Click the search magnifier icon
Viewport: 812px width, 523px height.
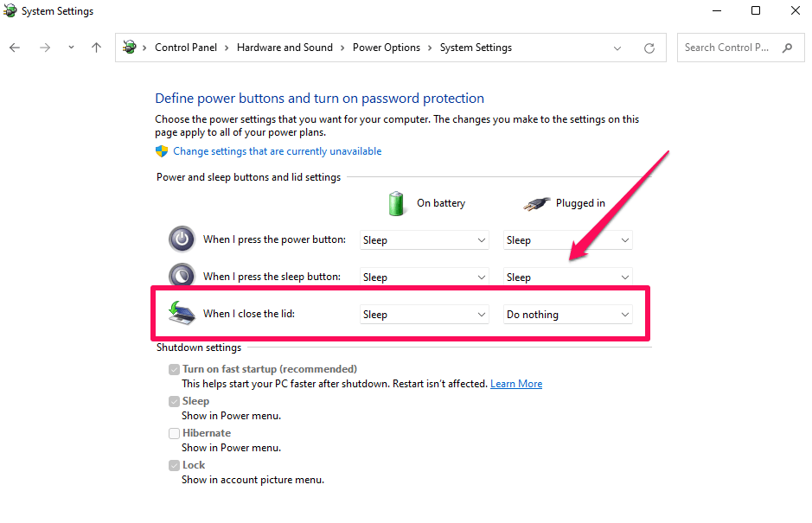coord(787,48)
